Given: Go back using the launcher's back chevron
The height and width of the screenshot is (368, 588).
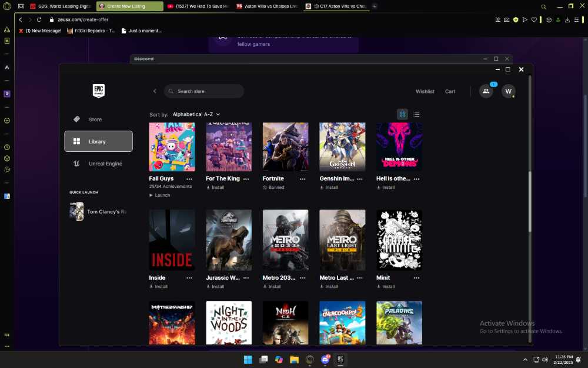Looking at the screenshot, I should pyautogui.click(x=155, y=91).
